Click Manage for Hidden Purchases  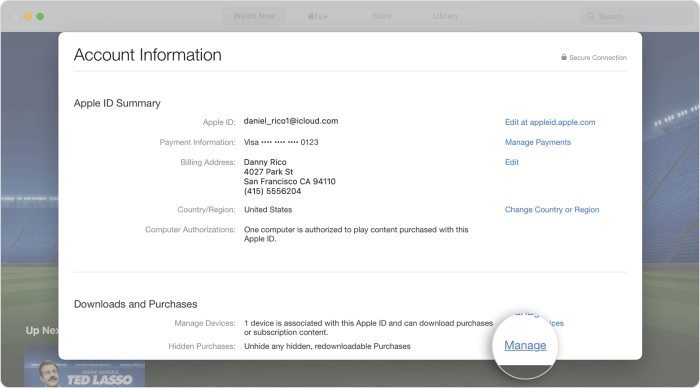(x=525, y=345)
